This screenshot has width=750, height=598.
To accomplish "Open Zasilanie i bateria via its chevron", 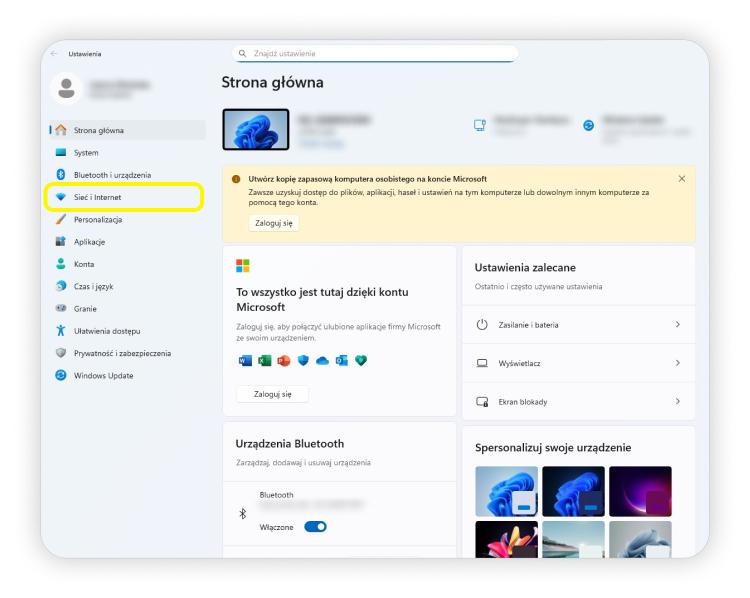I will coord(678,324).
